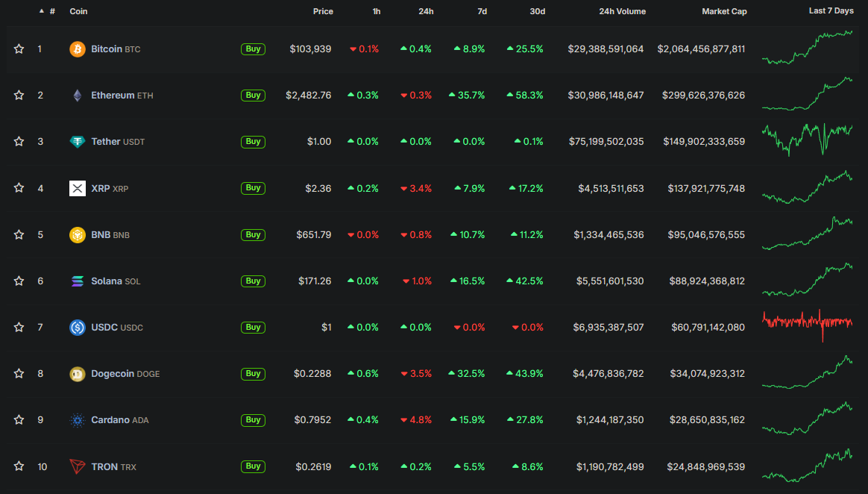Click the TRON logo icon
The image size is (868, 494).
78,466
